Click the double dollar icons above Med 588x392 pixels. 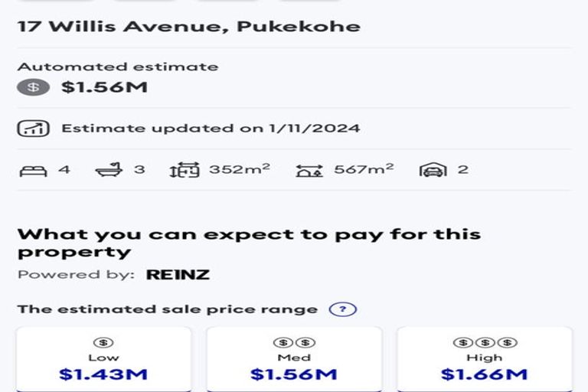(x=294, y=342)
